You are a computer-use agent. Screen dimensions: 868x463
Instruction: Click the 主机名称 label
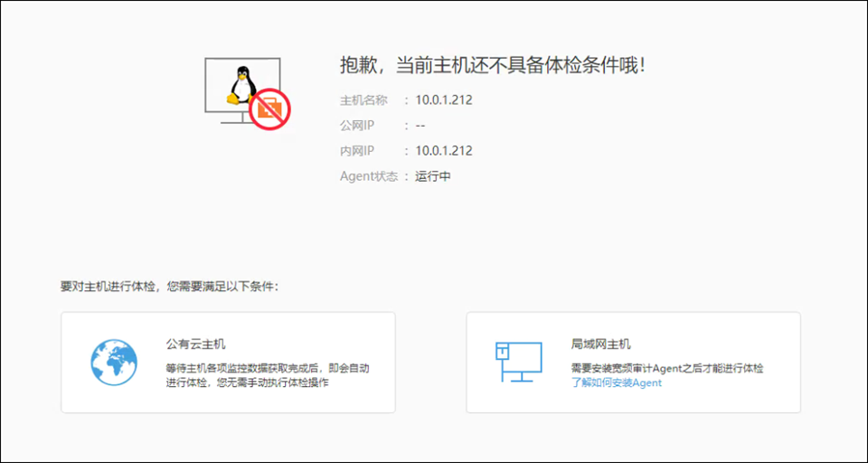click(x=363, y=100)
